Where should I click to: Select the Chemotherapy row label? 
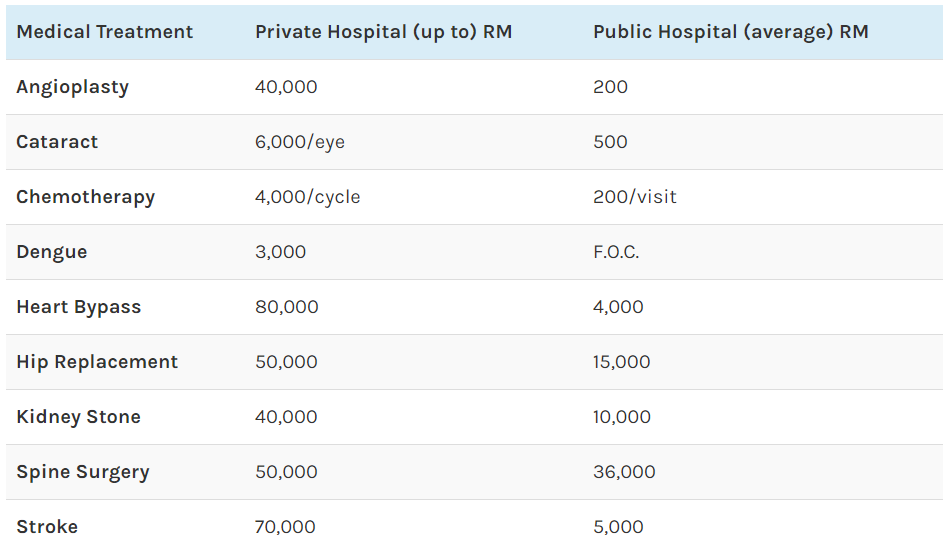85,197
